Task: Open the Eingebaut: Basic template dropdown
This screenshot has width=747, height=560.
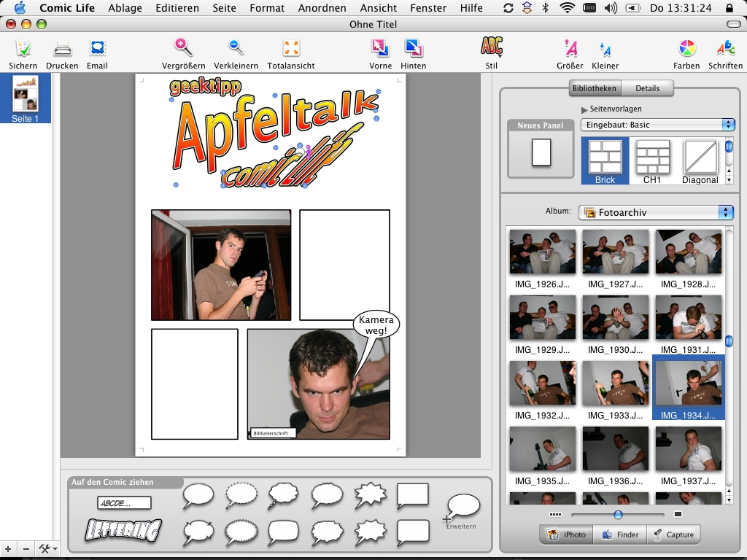Action: point(657,125)
